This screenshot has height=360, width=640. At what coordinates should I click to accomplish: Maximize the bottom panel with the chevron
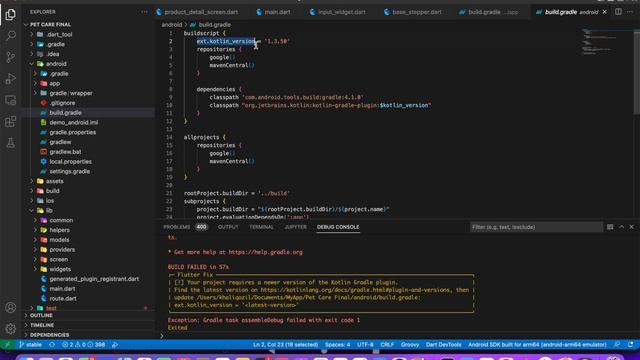pos(621,227)
